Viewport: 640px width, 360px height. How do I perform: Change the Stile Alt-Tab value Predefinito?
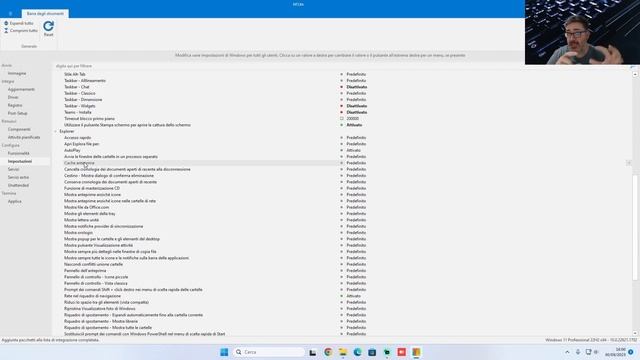(356, 74)
